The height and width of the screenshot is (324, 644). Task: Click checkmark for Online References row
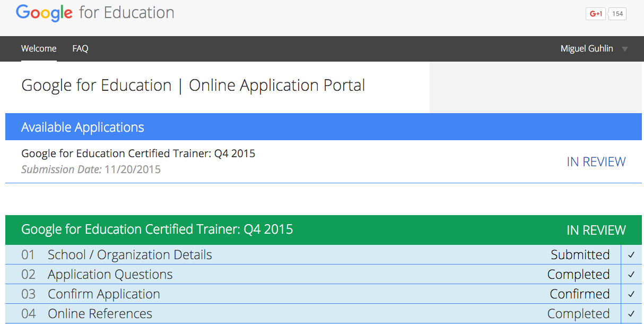click(631, 314)
